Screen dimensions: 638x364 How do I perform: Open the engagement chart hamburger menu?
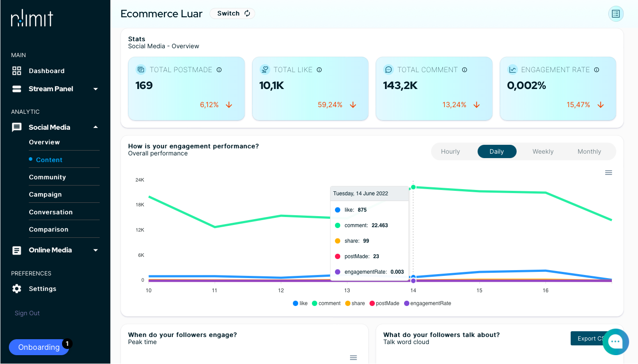(609, 173)
